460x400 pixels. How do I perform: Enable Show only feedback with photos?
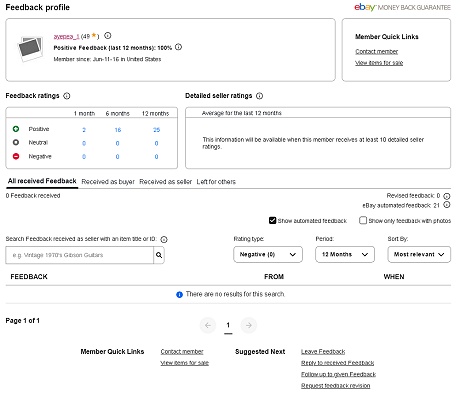point(363,220)
